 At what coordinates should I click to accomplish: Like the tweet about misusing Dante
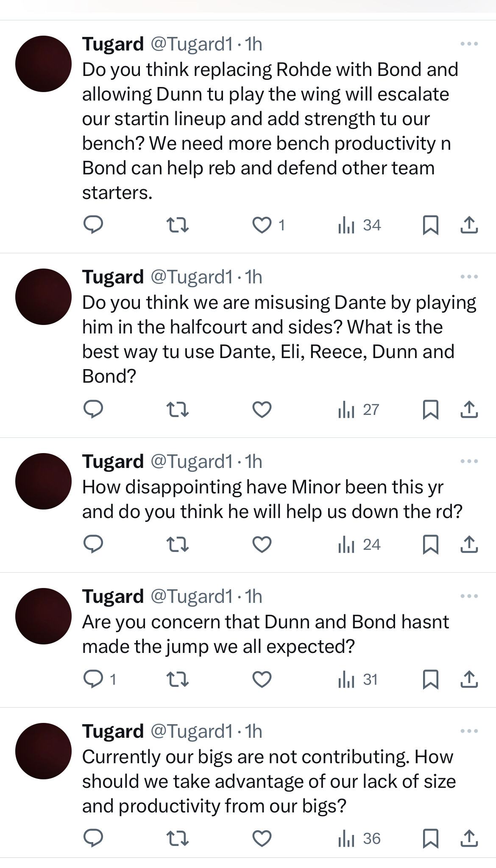262,409
